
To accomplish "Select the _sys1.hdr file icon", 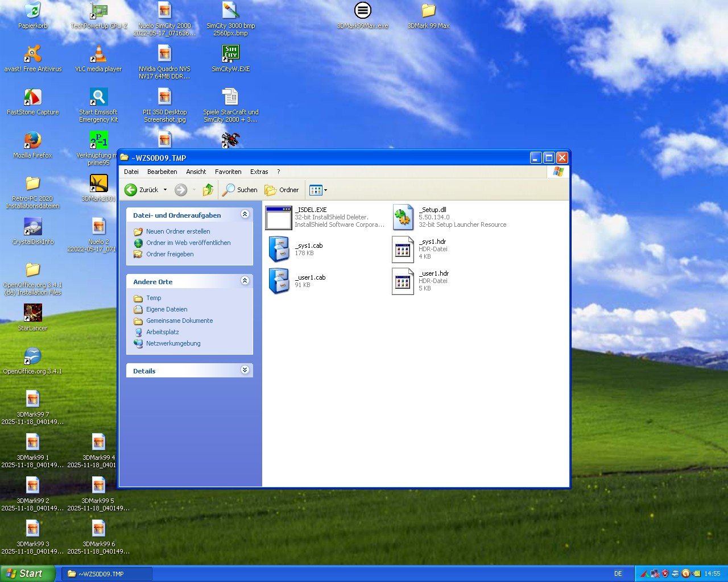I will click(x=403, y=250).
